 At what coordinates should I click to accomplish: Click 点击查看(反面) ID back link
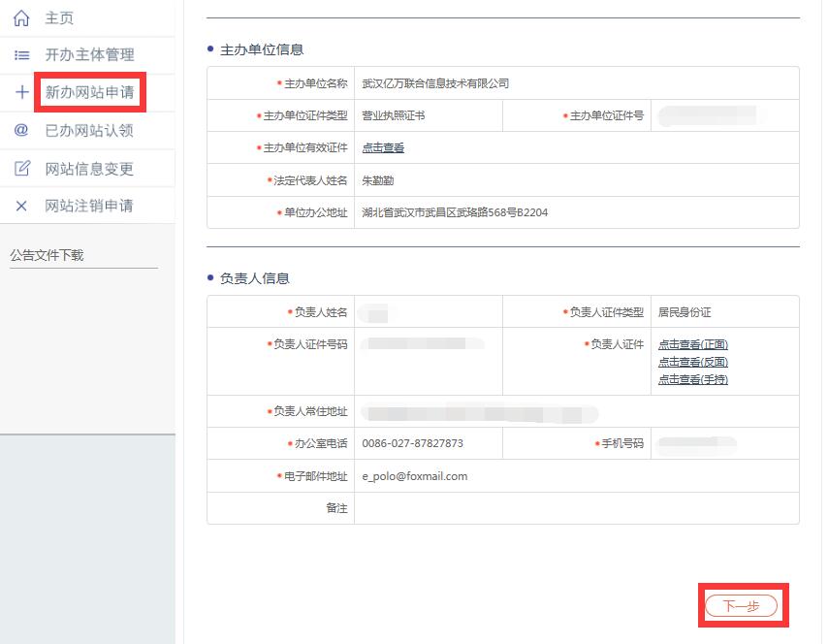pos(692,362)
